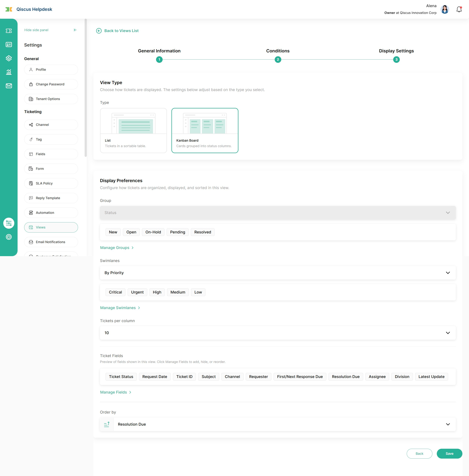Click the Request Date field chip
This screenshot has height=476, width=469.
155,377
